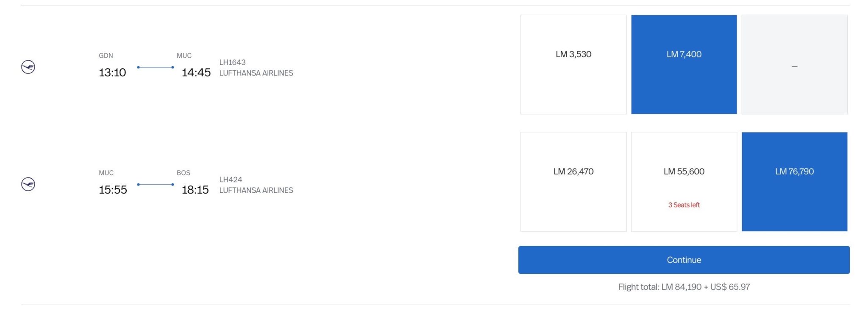Open the LH424 flight number details
This screenshot has width=868, height=309.
pos(231,180)
